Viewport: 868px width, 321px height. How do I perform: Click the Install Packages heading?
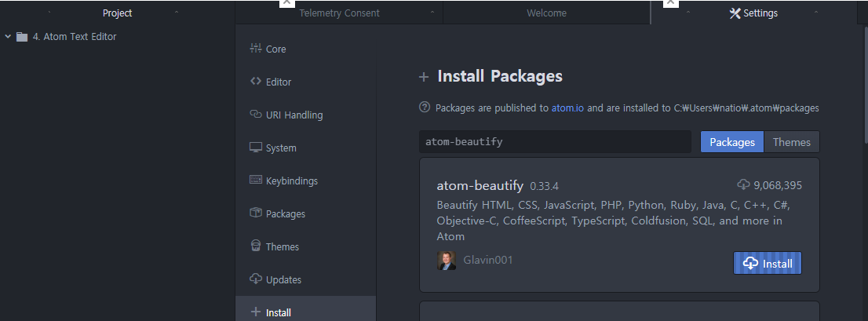pyautogui.click(x=500, y=76)
